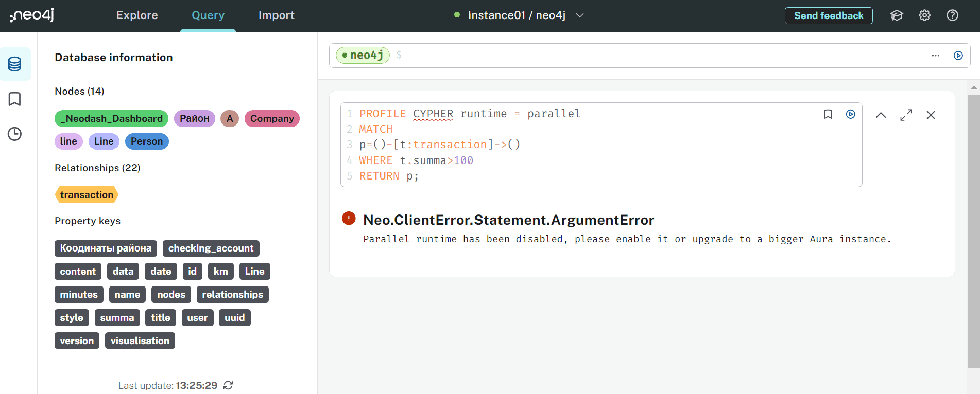Expand result frame to fullscreen
Image resolution: width=980 pixels, height=394 pixels.
[x=906, y=115]
